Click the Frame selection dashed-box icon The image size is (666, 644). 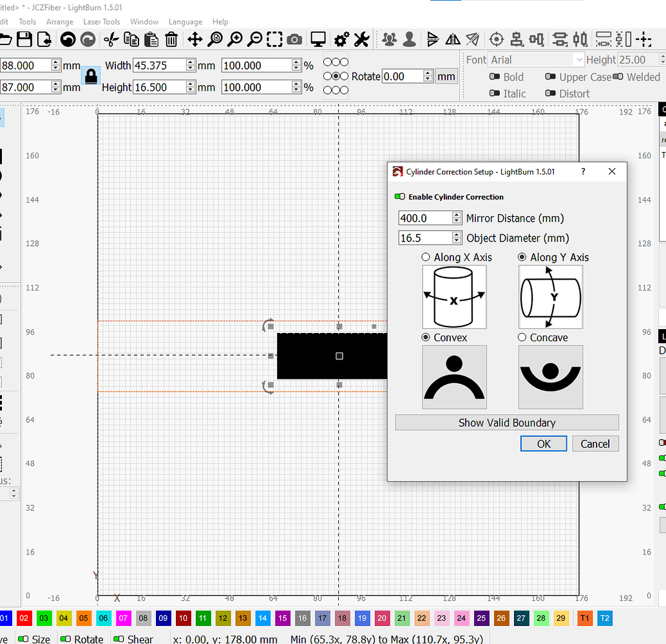[274, 39]
